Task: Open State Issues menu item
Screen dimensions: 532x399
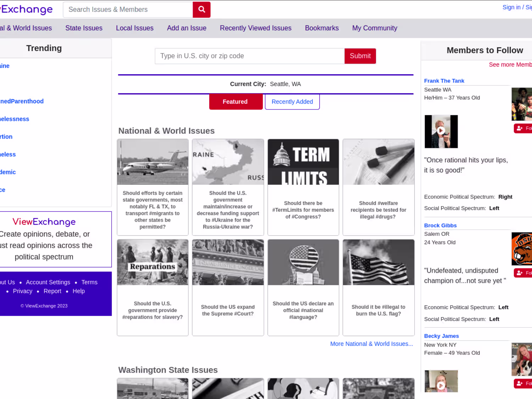Action: (x=84, y=28)
